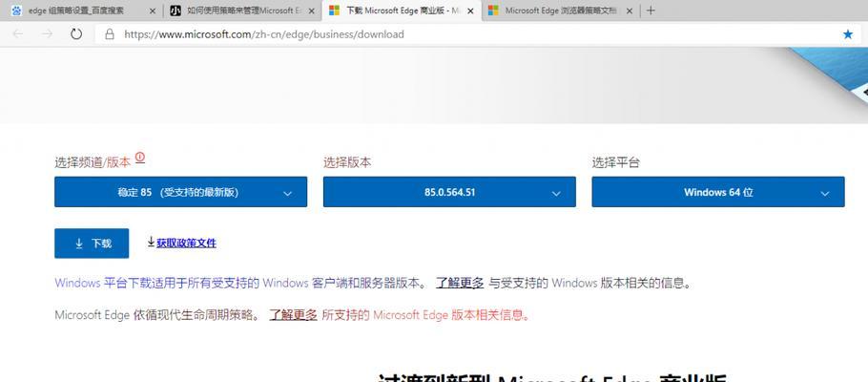
Task: Toggle the favorites star for this page
Action: pyautogui.click(x=848, y=34)
